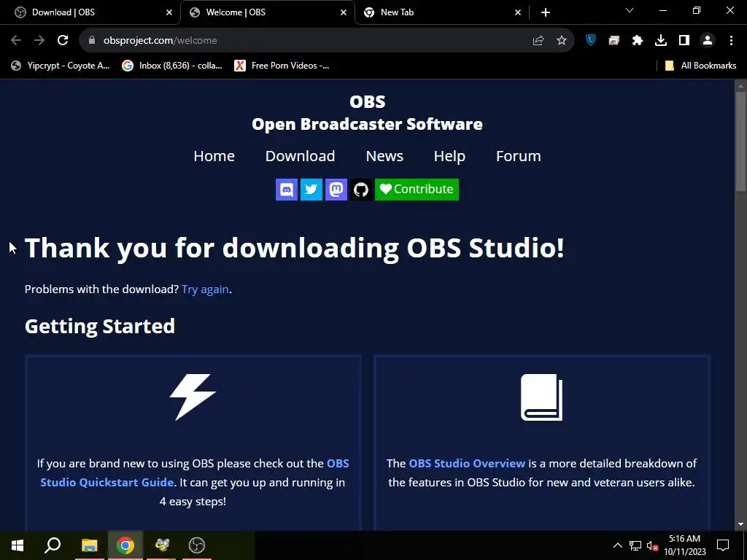Click the obsproject.com address bar
747x560 pixels.
tap(326, 41)
